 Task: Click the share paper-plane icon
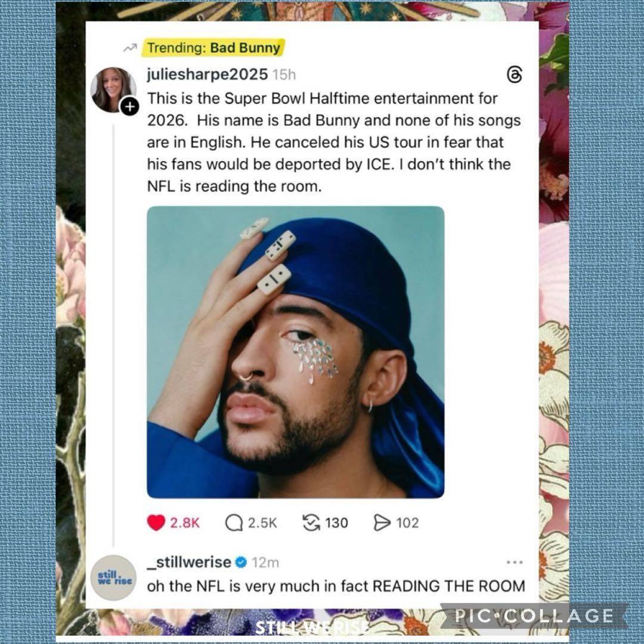pos(382,523)
